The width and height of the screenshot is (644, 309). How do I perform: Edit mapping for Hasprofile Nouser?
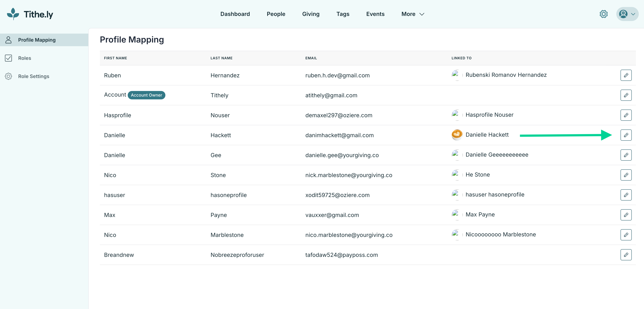pyautogui.click(x=626, y=115)
